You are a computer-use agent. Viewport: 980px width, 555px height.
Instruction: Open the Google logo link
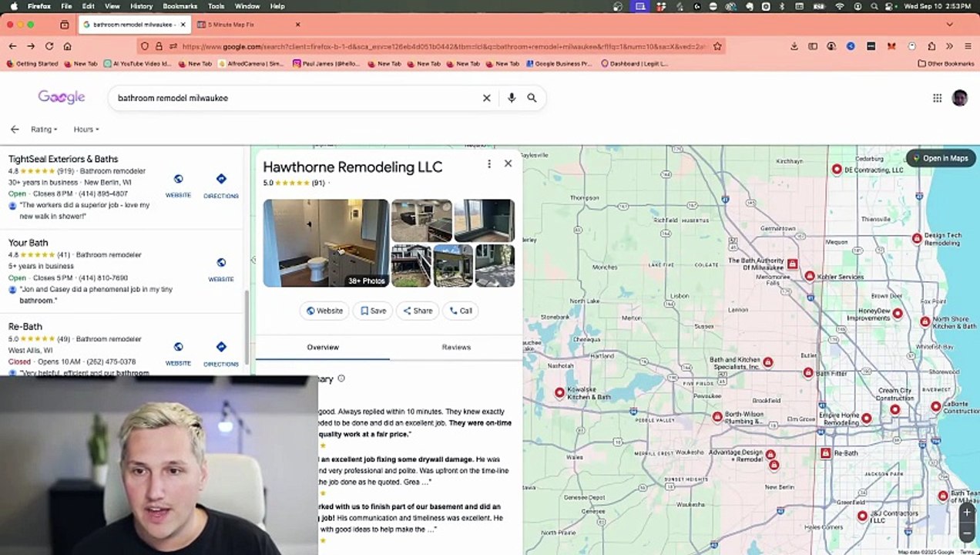point(62,97)
